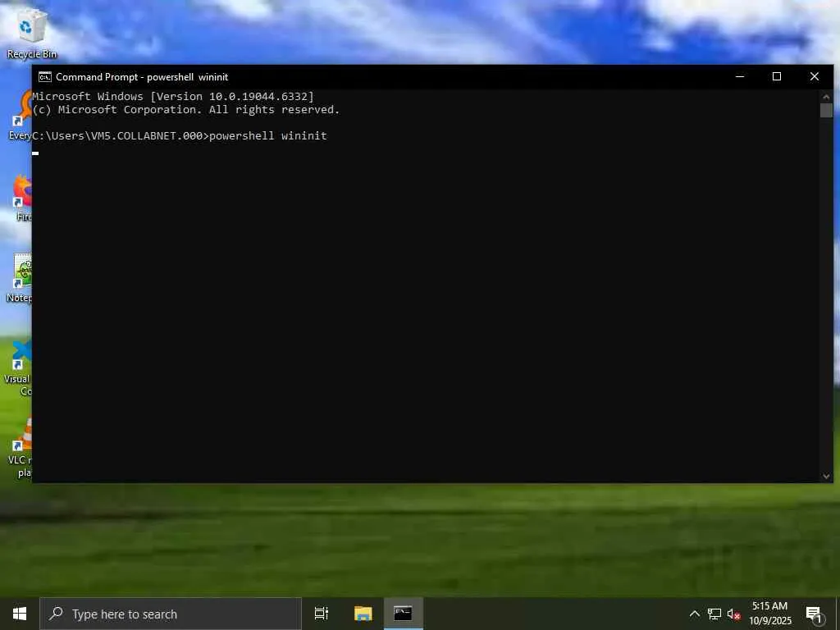Click the Command Prompt title bar icon

point(45,77)
